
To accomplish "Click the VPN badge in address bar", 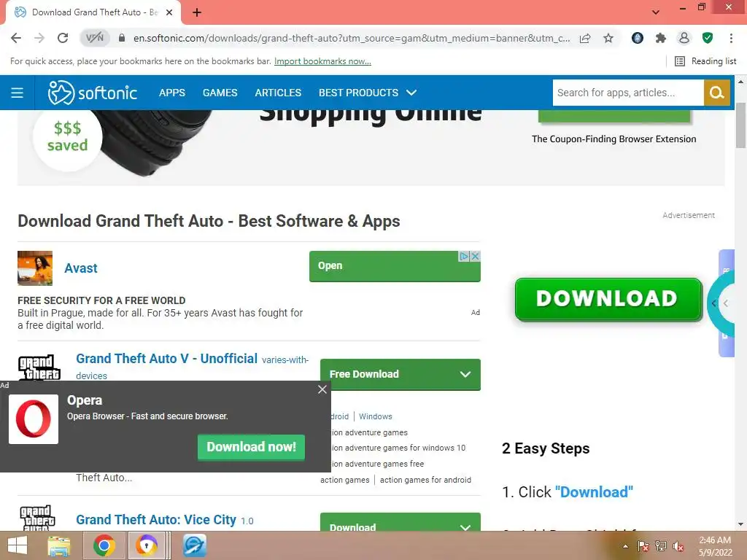I will pyautogui.click(x=95, y=38).
